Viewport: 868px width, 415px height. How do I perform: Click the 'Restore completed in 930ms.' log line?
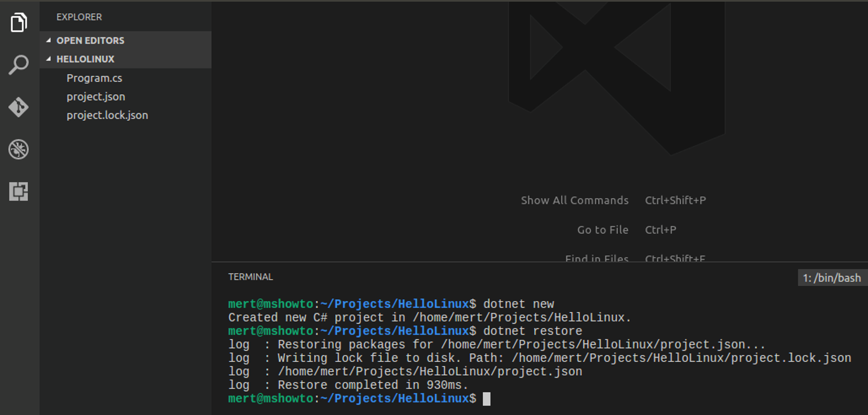348,385
